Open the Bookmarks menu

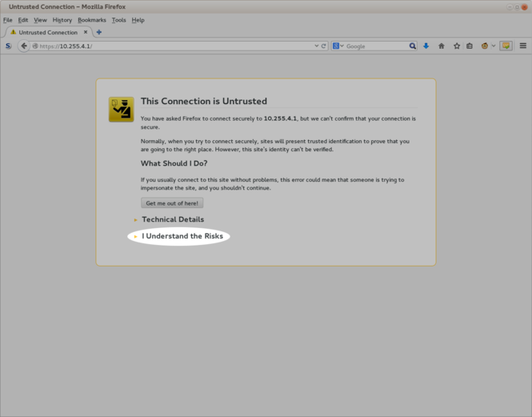(91, 20)
